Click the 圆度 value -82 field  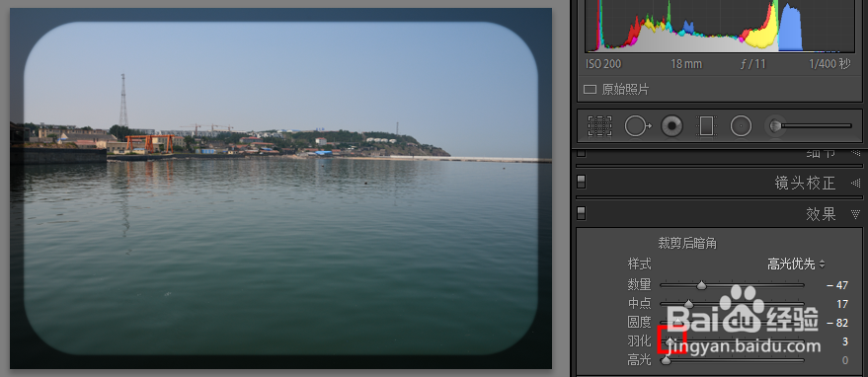click(837, 323)
